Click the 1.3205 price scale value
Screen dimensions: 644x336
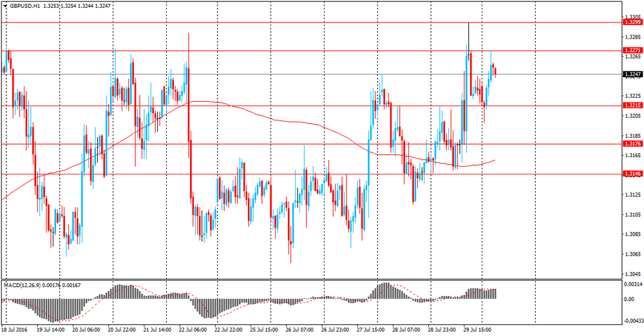click(632, 116)
